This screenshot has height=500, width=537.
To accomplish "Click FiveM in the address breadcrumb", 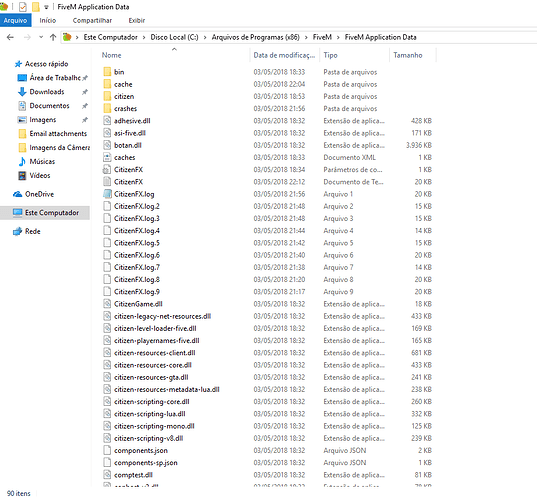I will [322, 37].
